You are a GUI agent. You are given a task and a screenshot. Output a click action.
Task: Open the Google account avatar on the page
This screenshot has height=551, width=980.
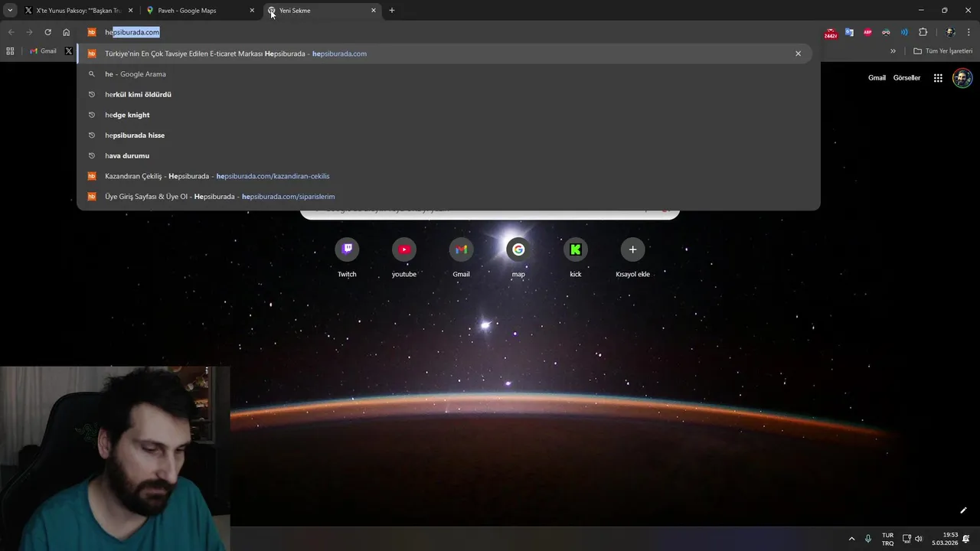point(962,78)
